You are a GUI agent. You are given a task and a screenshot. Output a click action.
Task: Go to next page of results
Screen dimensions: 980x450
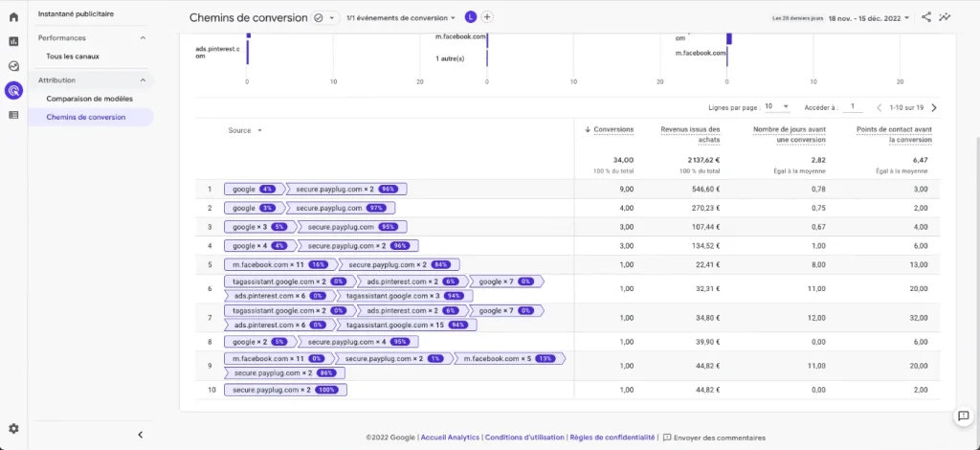934,107
